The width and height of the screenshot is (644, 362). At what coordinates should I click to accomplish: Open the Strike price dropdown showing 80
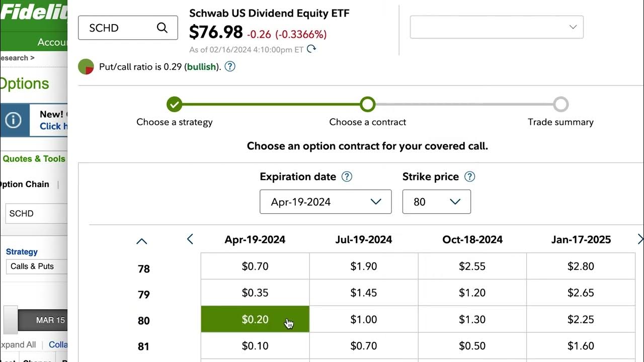pos(437,202)
